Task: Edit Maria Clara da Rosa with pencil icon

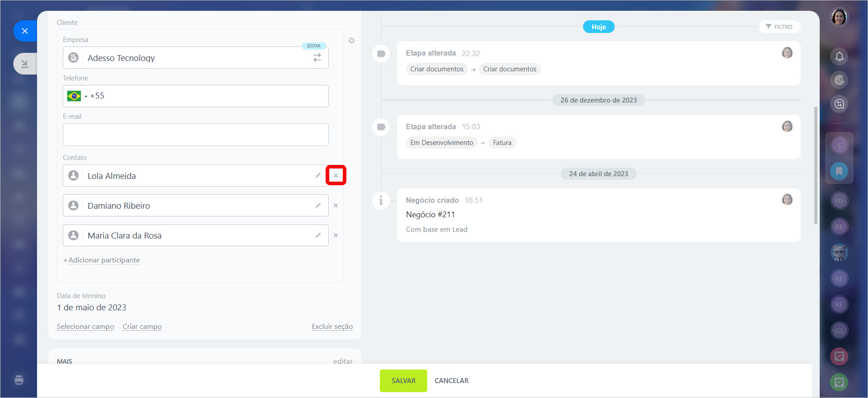Action: pyautogui.click(x=318, y=235)
